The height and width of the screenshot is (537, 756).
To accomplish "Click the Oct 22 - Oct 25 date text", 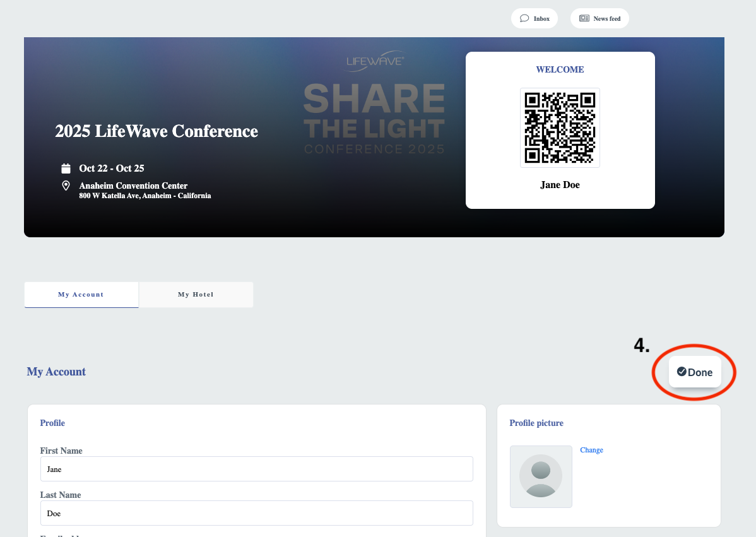I will [x=112, y=168].
